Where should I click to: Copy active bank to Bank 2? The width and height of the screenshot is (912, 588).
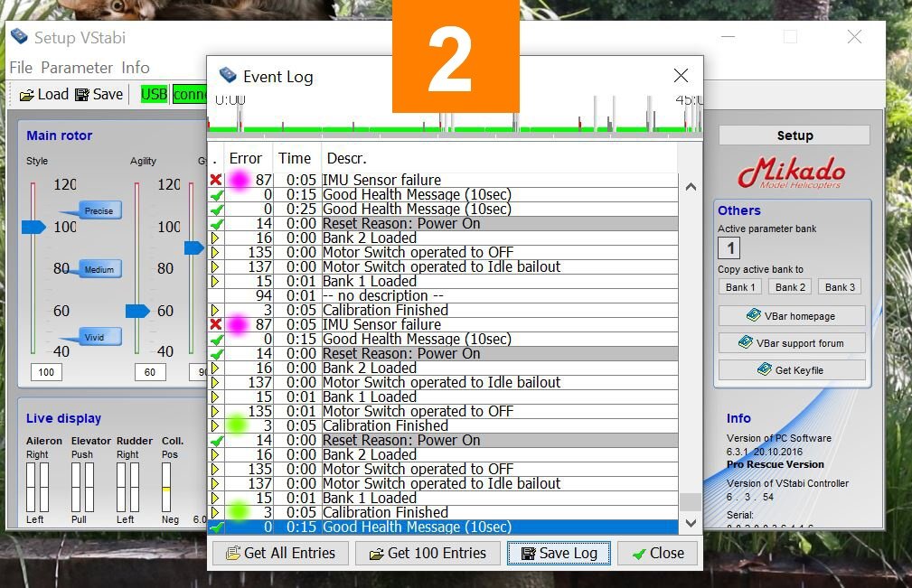click(791, 287)
